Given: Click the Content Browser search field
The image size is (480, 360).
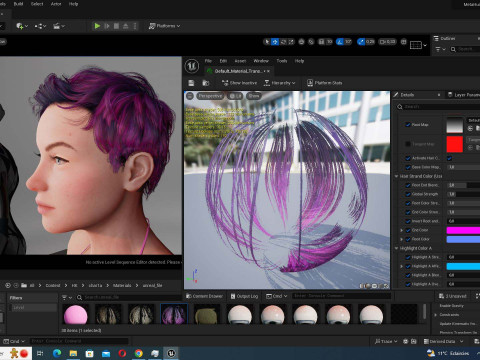Looking at the screenshot, I should tap(130, 297).
